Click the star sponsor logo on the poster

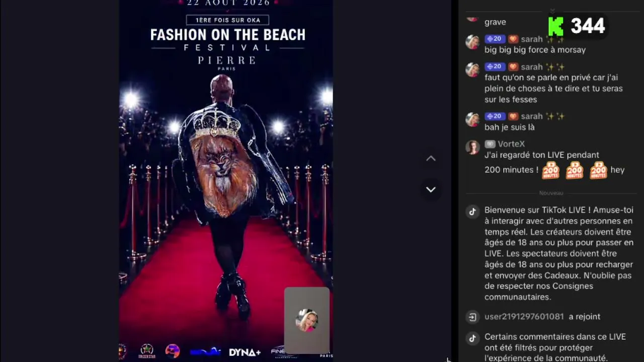point(147,351)
